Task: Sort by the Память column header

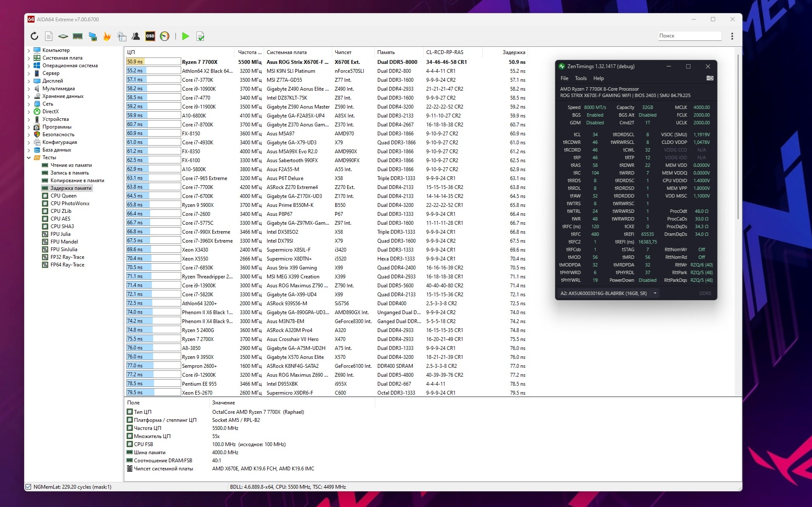Action: (x=399, y=52)
